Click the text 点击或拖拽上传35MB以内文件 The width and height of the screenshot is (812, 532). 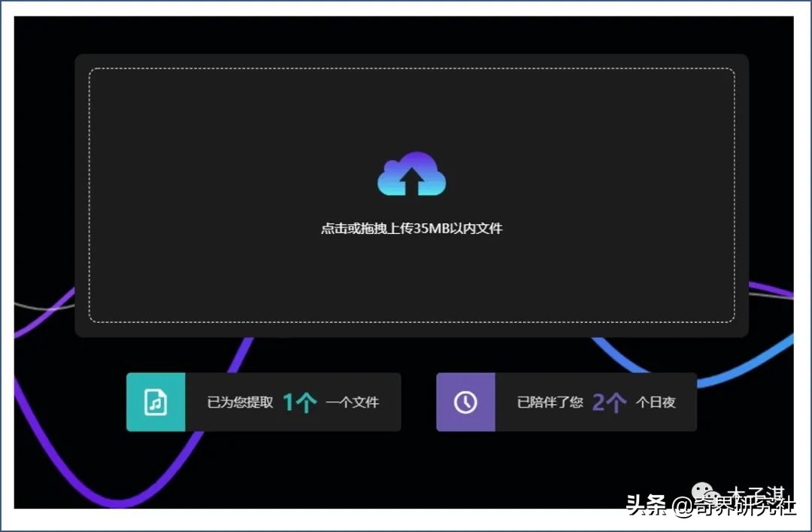[x=411, y=228]
